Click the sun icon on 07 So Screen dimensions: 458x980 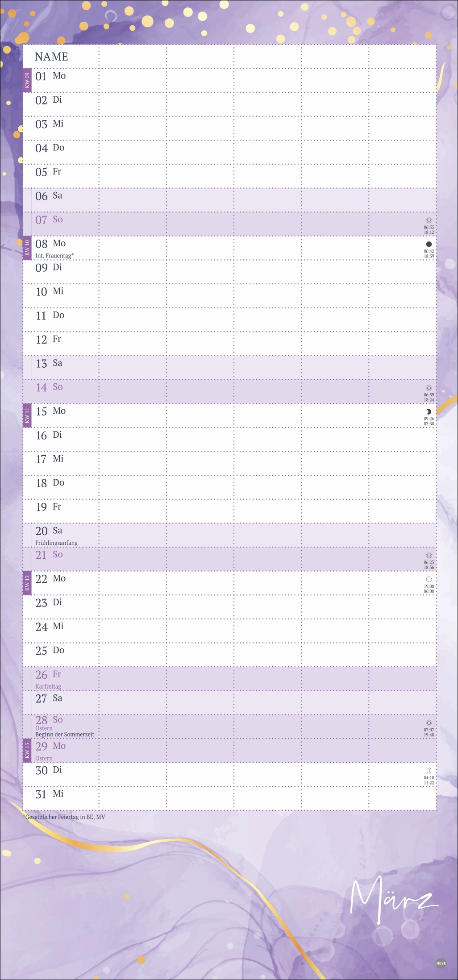[429, 220]
